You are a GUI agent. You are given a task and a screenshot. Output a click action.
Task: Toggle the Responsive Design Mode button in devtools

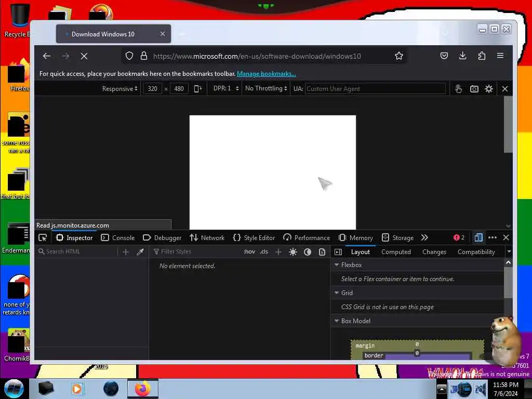tap(478, 237)
